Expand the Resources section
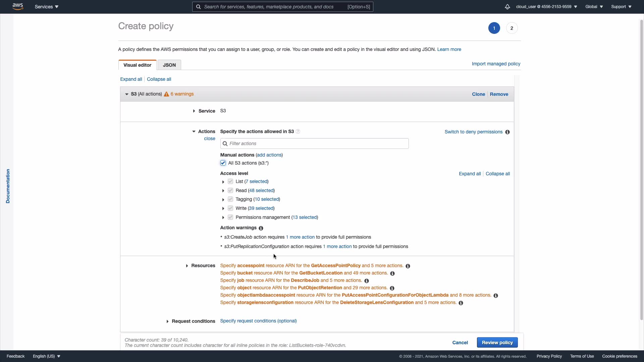 tap(187, 266)
